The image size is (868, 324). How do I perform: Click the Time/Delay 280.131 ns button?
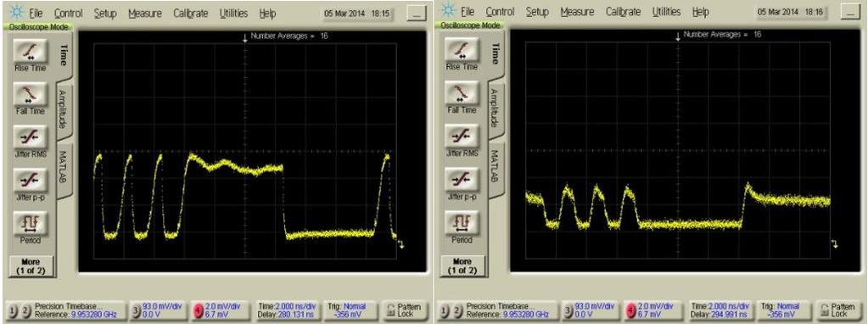click(288, 310)
